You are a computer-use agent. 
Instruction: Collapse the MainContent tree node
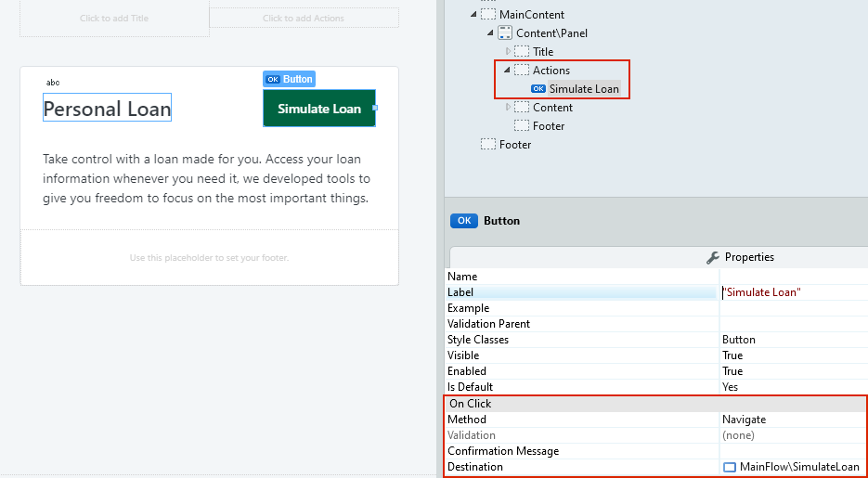tap(473, 15)
